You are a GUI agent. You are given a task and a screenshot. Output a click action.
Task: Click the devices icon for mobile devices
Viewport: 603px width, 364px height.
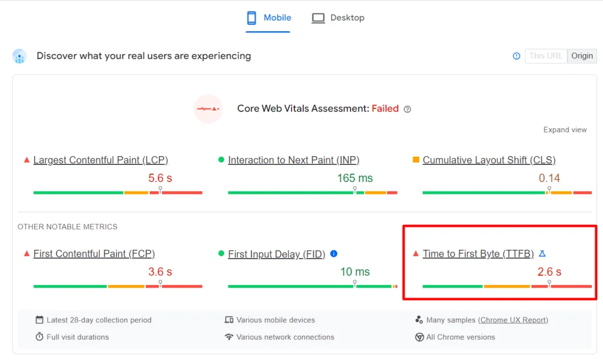[229, 320]
